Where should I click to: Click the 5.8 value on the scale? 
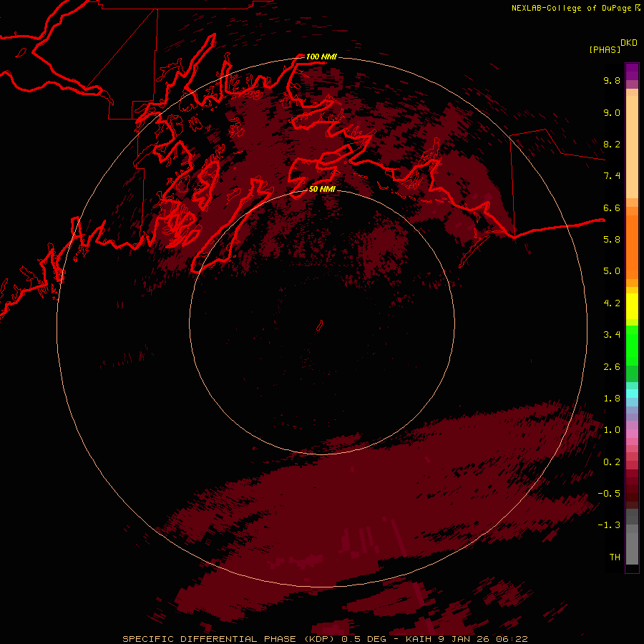point(612,239)
